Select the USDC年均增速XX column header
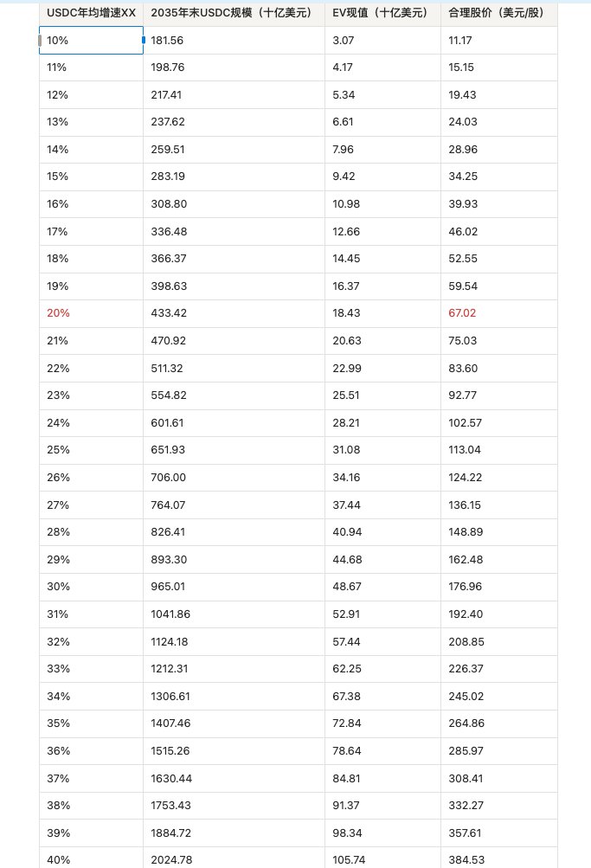Screen dimensions: 591x868 pos(91,13)
